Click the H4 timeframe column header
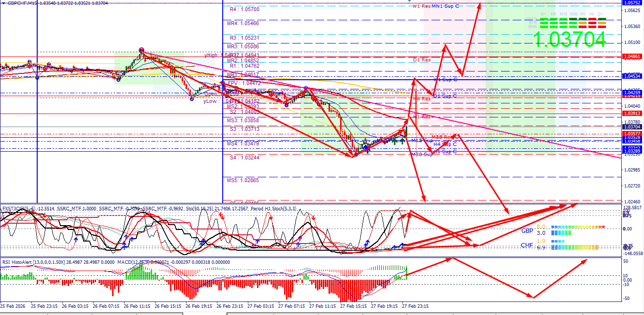This screenshot has height=315, width=644. click(x=591, y=14)
